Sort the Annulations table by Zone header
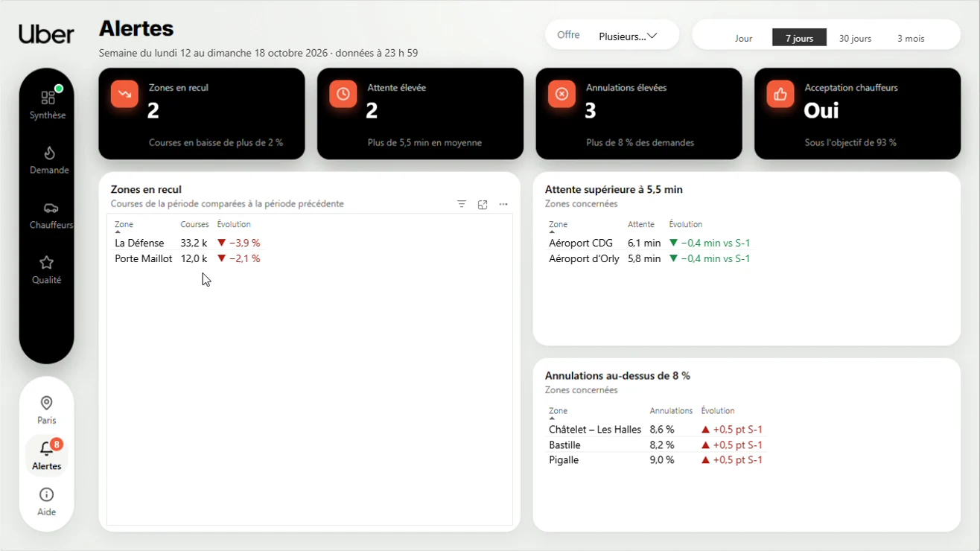Viewport: 980px width, 551px height. [558, 410]
